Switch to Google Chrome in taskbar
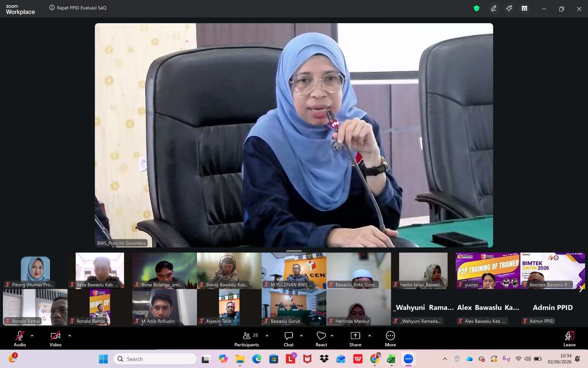This screenshot has width=588, height=368. tap(375, 359)
